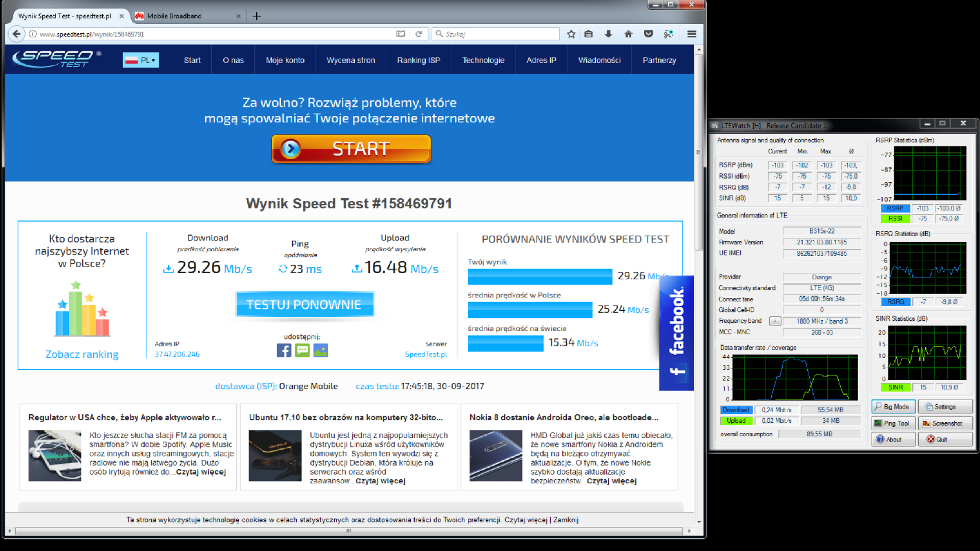This screenshot has width=980, height=551.
Task: Share result as image icon
Action: [x=321, y=350]
